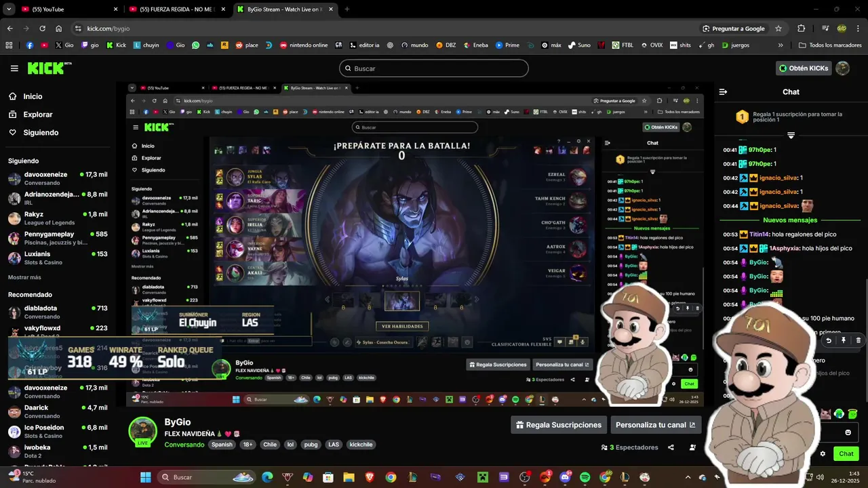Click the Windows taskbar Buscar box
Viewport: 868px width, 488px height.
205,477
